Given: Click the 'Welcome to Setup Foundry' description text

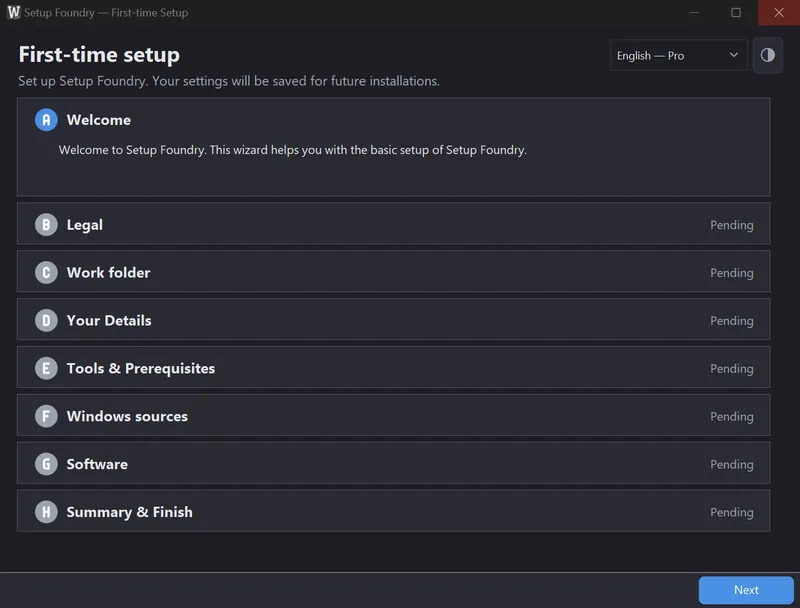Looking at the screenshot, I should [292, 150].
